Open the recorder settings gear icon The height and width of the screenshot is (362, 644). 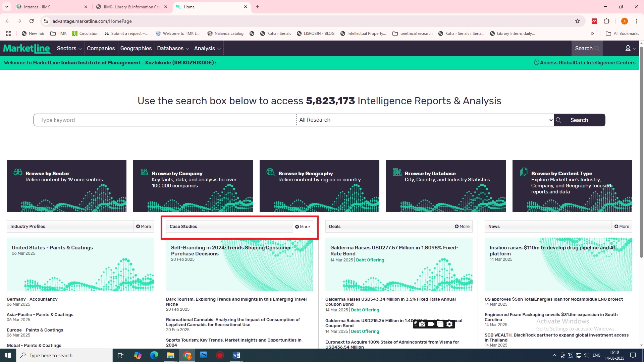(449, 324)
